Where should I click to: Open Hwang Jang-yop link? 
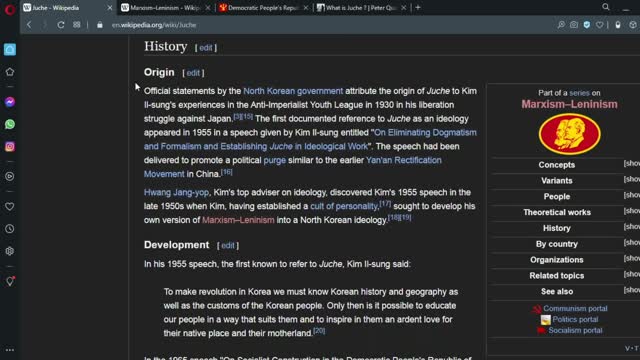point(176,192)
